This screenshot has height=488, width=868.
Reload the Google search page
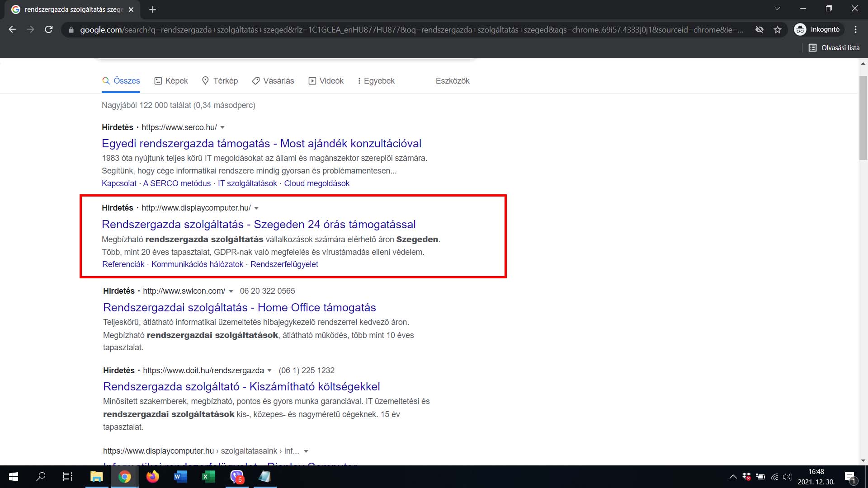pos(49,29)
